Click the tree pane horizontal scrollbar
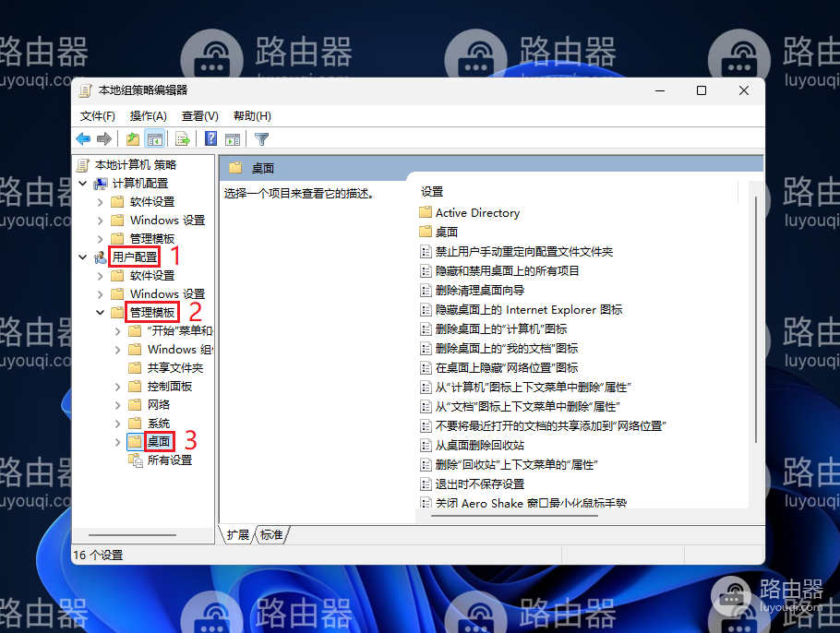Image resolution: width=840 pixels, height=633 pixels. [132, 535]
